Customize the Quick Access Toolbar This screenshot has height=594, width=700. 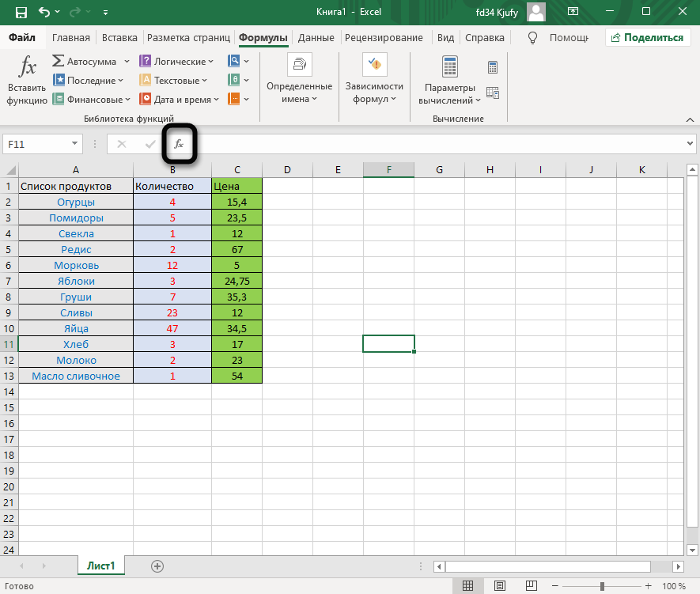[105, 13]
